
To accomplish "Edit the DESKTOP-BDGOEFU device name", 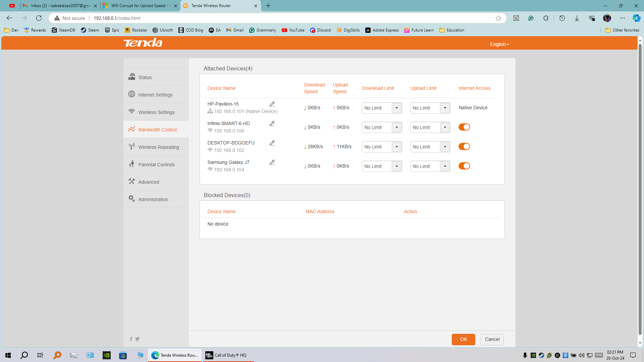I will pyautogui.click(x=272, y=143).
